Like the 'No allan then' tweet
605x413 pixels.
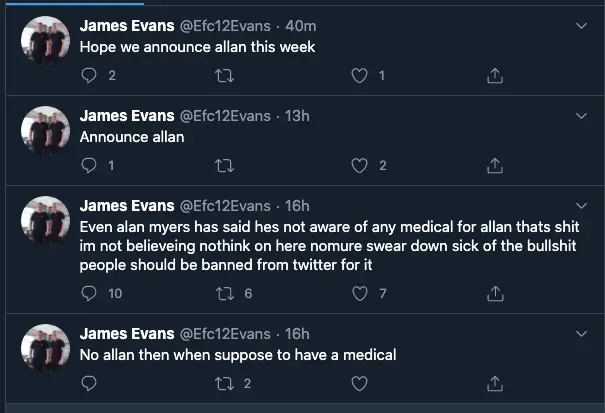coord(360,383)
